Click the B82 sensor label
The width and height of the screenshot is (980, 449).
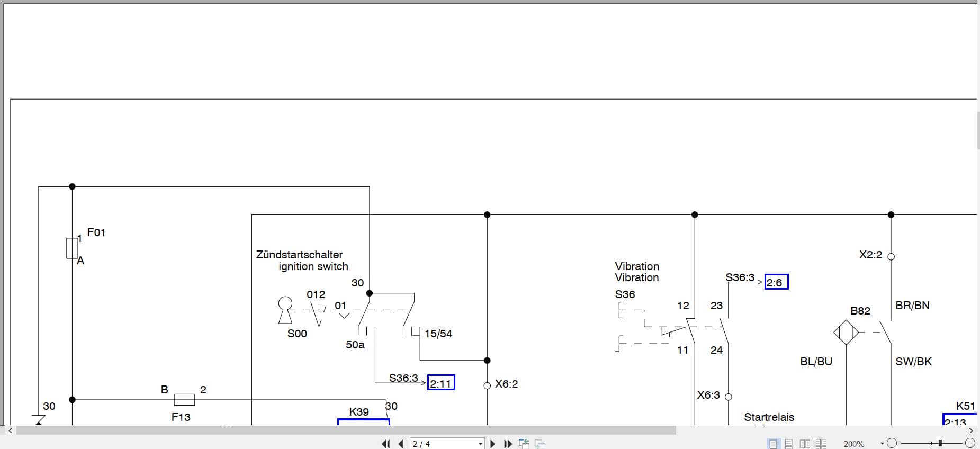[x=860, y=311]
